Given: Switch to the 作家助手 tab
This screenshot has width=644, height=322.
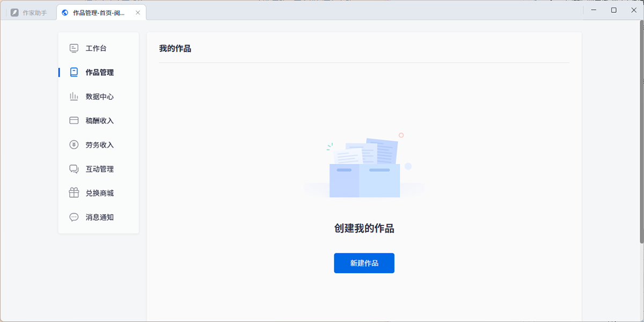Looking at the screenshot, I should 34,12.
